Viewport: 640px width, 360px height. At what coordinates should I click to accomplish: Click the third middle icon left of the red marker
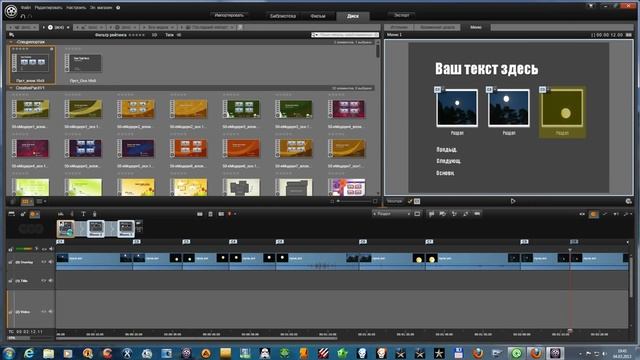click(x=221, y=214)
